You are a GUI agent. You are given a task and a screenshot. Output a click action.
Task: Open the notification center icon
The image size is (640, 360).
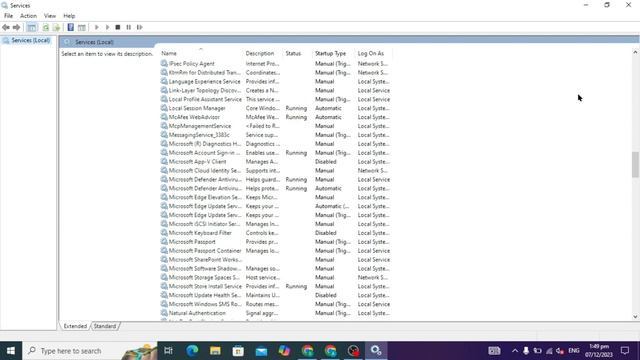tap(625, 351)
